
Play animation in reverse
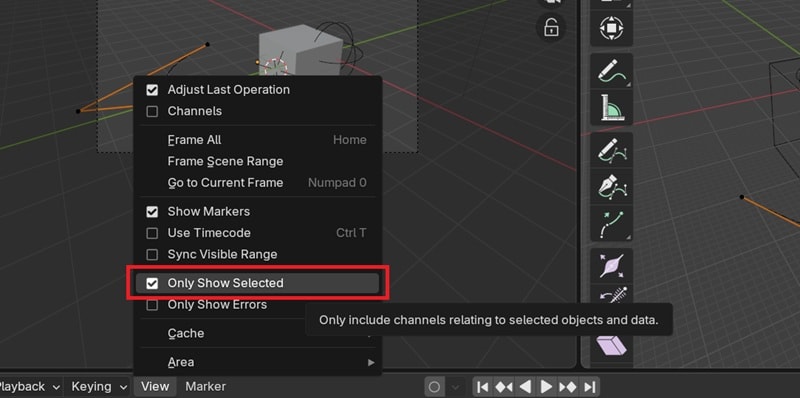pos(526,387)
